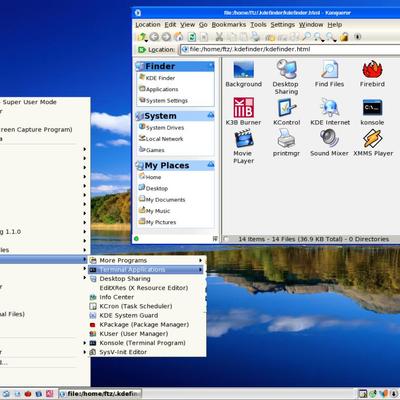Open the View menu
The image size is (400, 400).
click(188, 25)
